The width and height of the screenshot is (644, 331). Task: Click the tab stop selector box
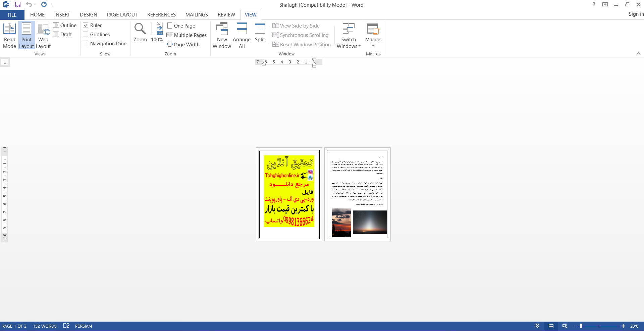click(x=5, y=62)
